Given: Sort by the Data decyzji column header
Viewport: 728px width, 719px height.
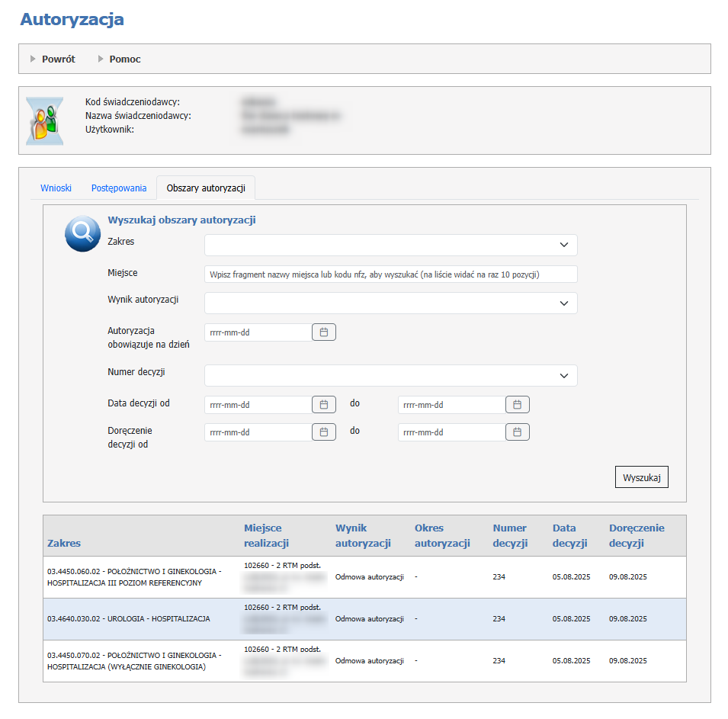Looking at the screenshot, I should (x=569, y=535).
